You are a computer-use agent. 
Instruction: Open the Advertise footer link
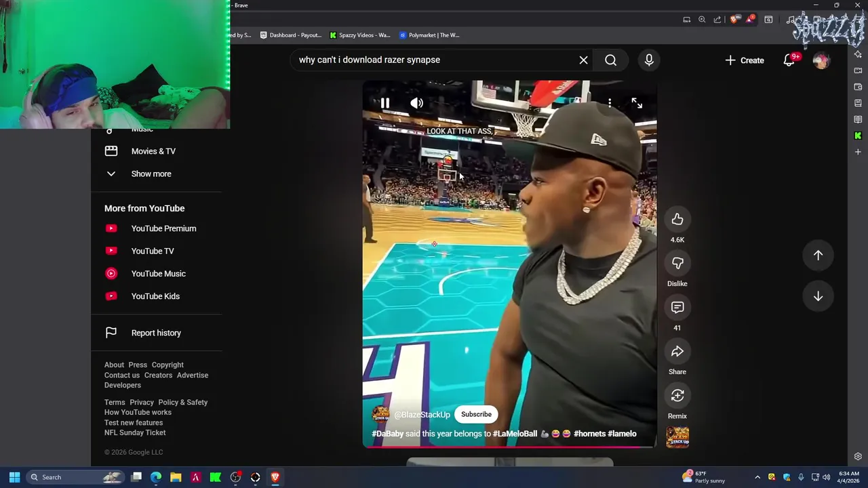coord(193,375)
